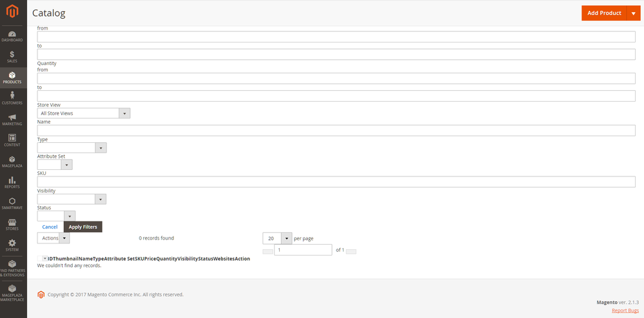Open the Marketing megaphone icon
This screenshot has width=644, height=318.
13,119
